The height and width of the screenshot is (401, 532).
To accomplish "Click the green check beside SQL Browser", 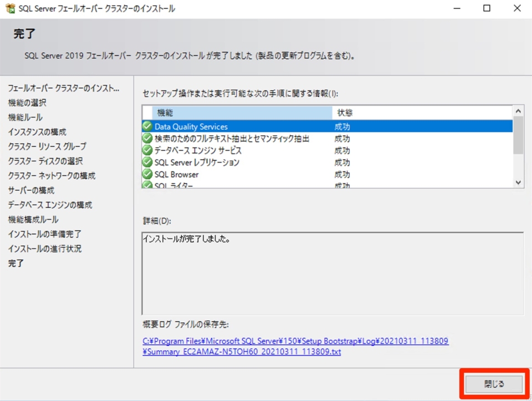I will [147, 174].
